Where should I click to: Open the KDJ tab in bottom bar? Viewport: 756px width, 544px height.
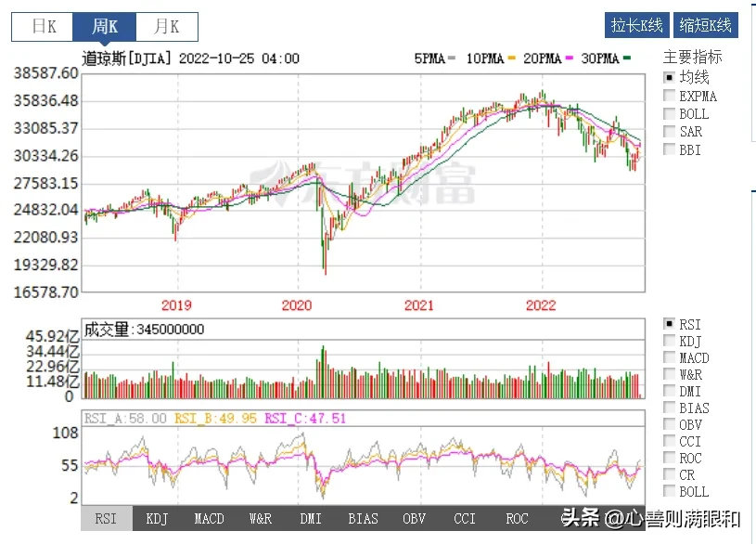point(157,518)
